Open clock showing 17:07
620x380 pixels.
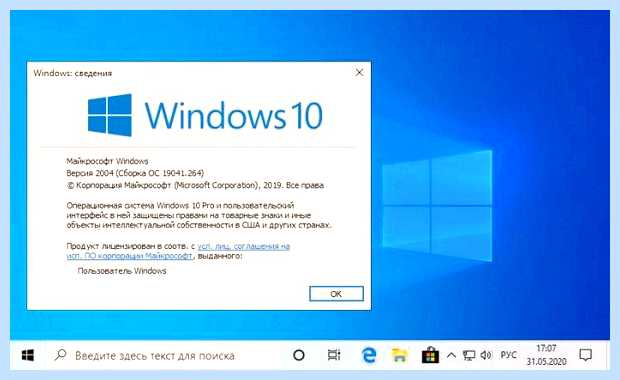click(546, 355)
